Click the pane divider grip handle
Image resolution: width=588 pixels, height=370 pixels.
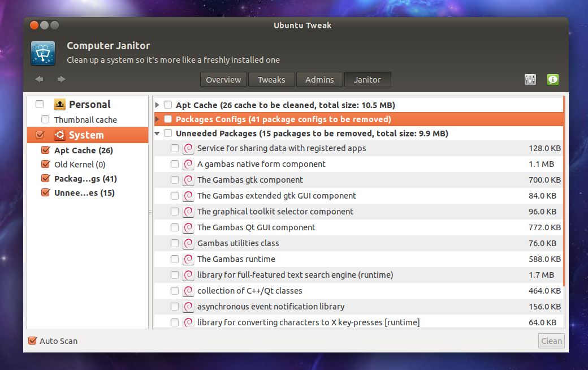(150, 212)
